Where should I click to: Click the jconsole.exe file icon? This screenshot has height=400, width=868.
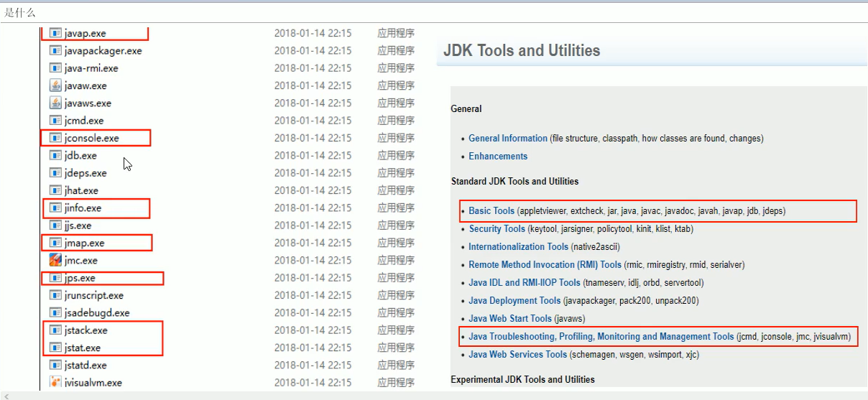point(55,138)
